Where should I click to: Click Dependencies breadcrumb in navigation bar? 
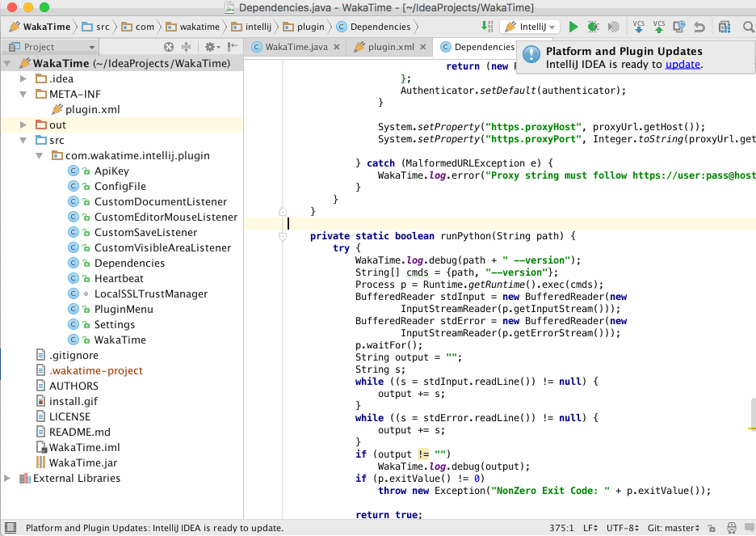tap(374, 27)
